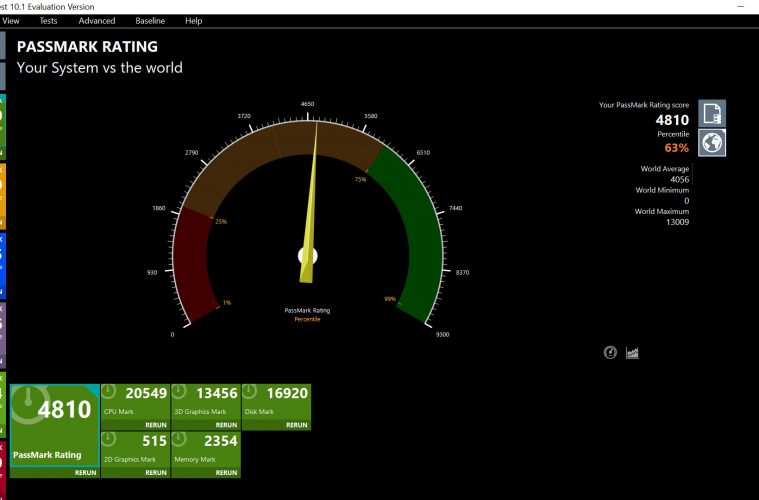Click RERUN on the Disk Mark tile
759x500 pixels.
tap(297, 424)
